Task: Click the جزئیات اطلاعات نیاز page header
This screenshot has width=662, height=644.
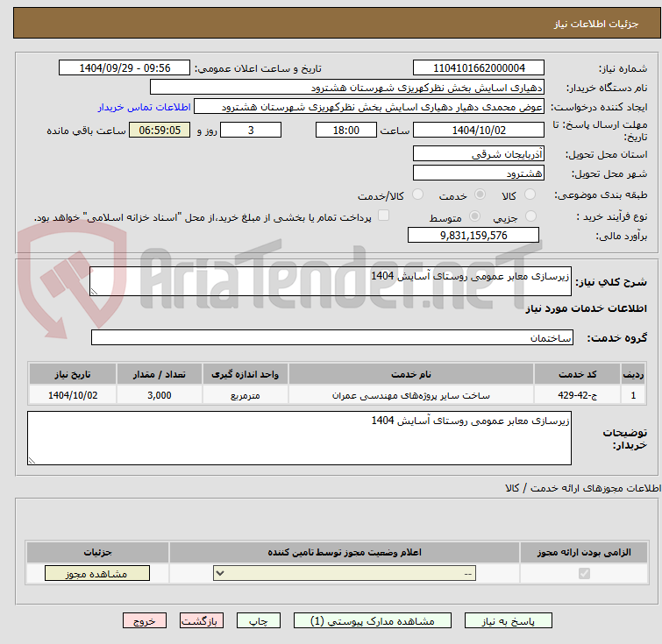Action: 595,24
